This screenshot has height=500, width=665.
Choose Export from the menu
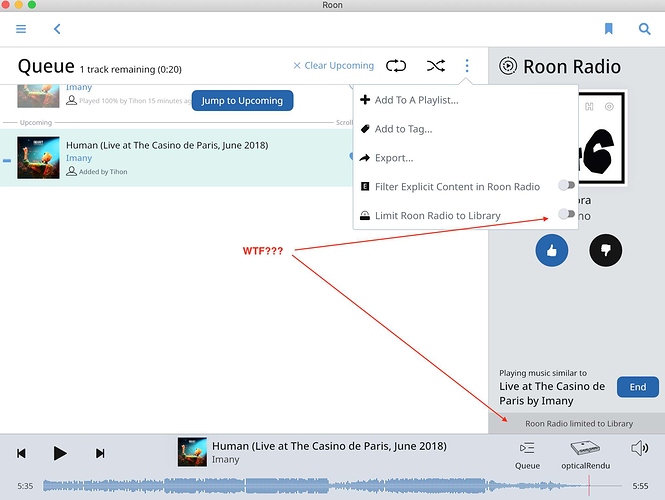[465, 158]
